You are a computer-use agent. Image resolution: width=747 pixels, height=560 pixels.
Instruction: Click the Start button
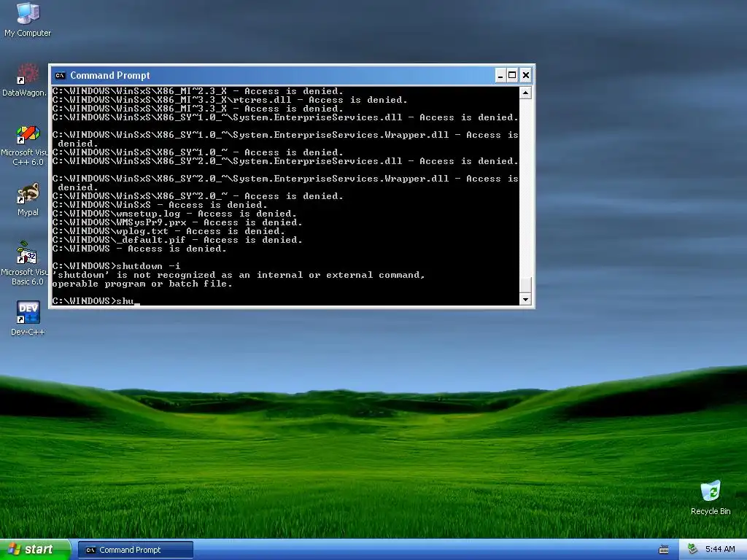point(35,550)
